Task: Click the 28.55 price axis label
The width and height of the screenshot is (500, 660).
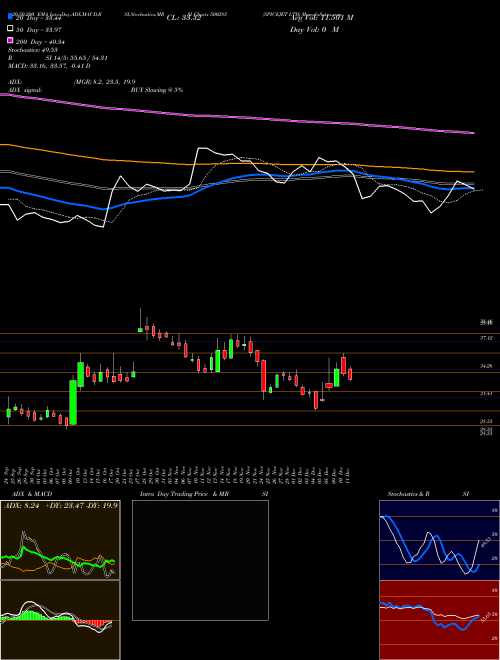Action: pos(487,421)
